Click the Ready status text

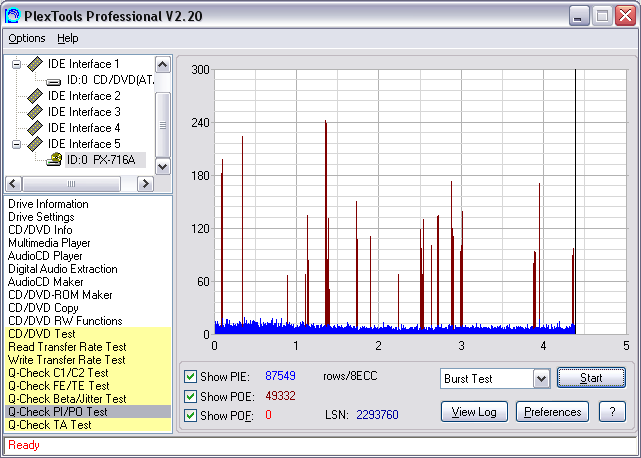click(x=24, y=445)
